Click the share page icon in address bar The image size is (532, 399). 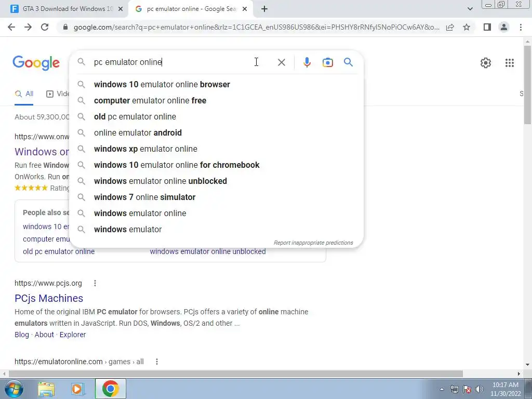click(450, 27)
